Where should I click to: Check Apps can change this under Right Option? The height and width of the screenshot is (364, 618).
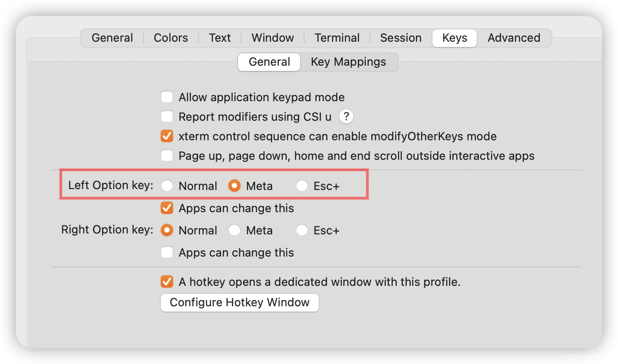point(166,252)
